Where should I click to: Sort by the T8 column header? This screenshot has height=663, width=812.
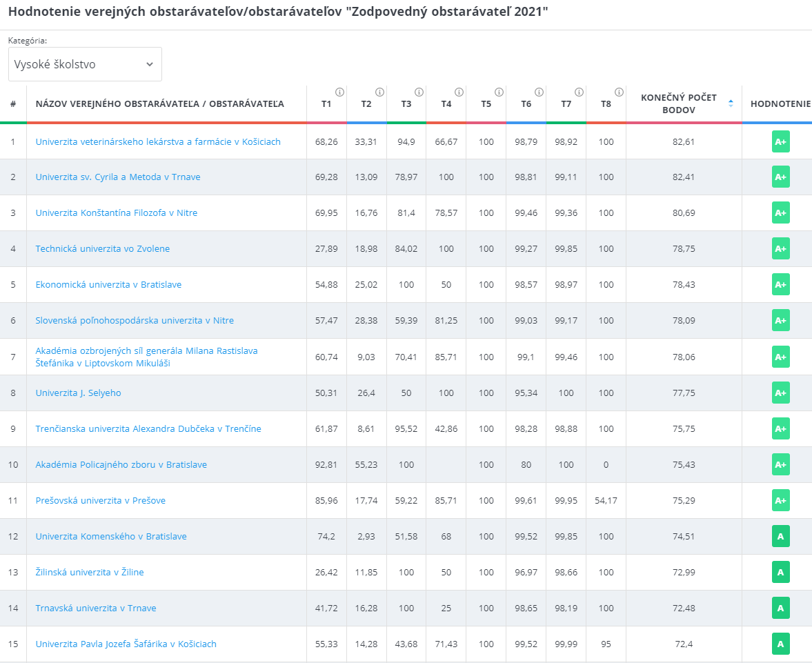606,103
